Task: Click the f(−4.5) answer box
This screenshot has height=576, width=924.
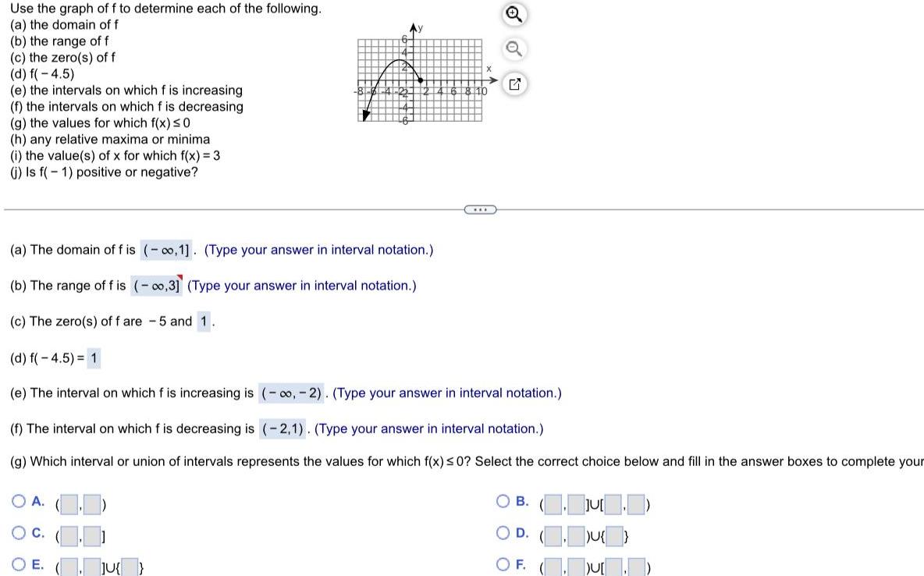Action: click(96, 358)
